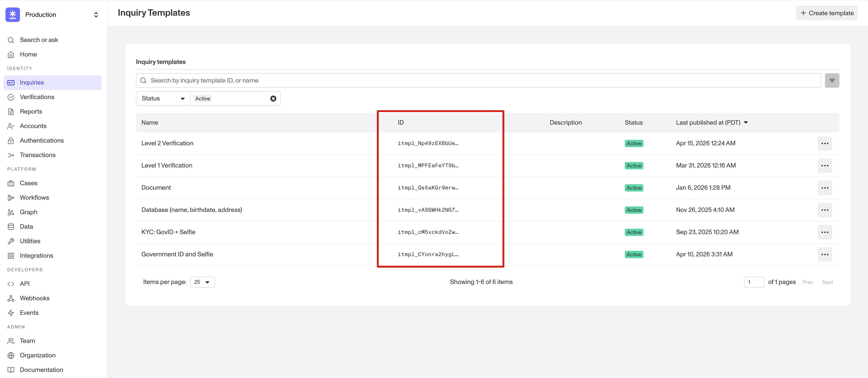
Task: Click the Name column header
Action: point(150,123)
